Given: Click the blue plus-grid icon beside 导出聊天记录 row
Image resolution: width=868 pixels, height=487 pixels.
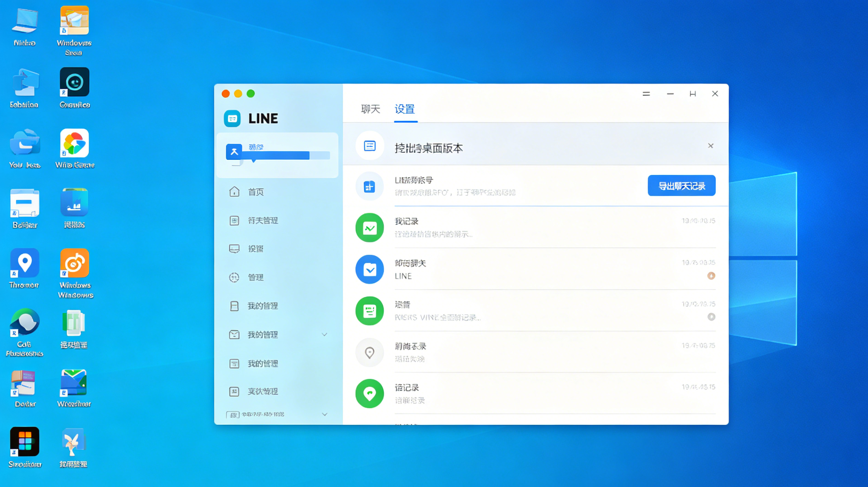Looking at the screenshot, I should click(369, 186).
